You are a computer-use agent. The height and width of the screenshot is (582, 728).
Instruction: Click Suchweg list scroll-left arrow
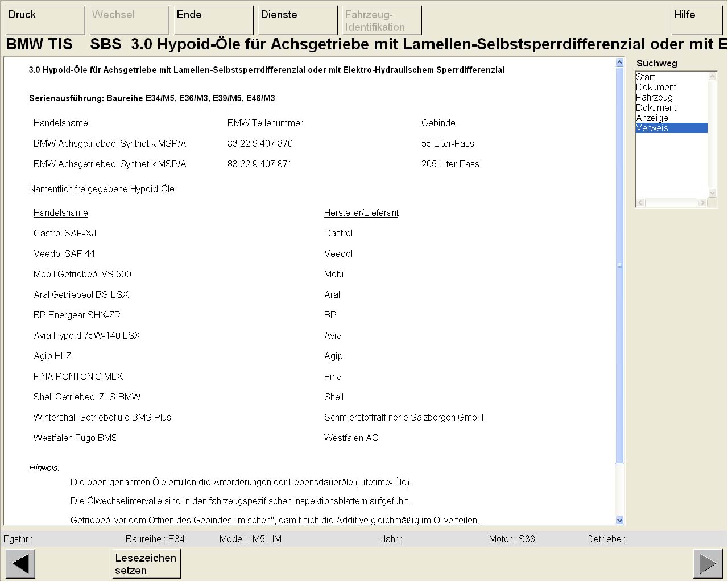click(x=640, y=202)
